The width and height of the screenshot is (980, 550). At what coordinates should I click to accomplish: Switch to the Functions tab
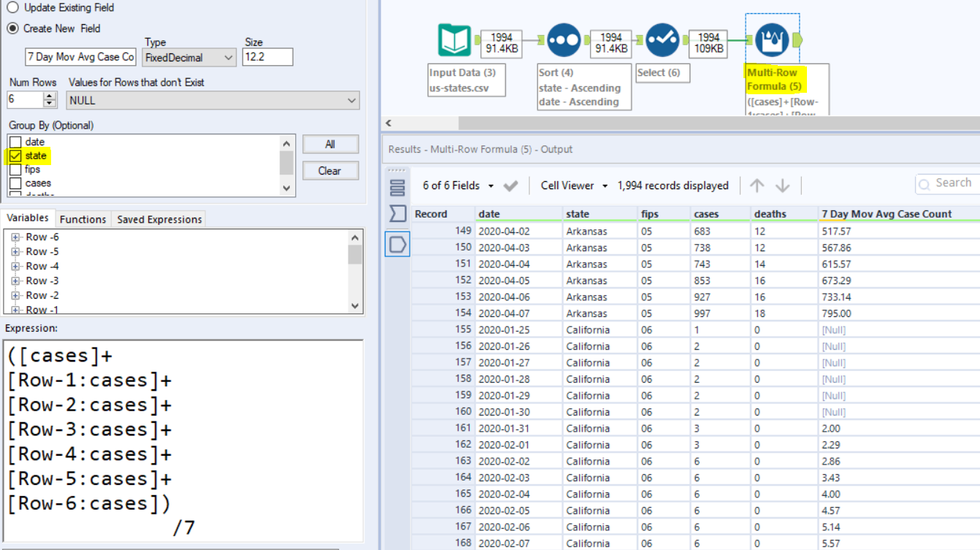click(83, 218)
